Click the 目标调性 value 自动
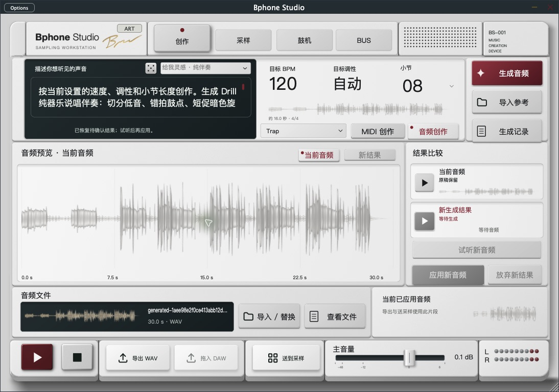 click(x=347, y=84)
